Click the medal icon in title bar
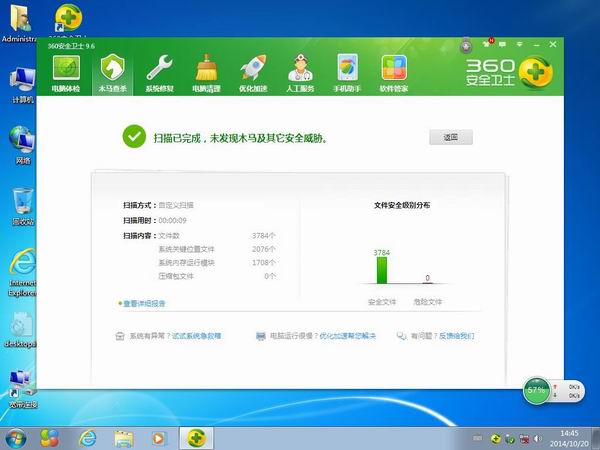The image size is (600, 450). pos(466,46)
